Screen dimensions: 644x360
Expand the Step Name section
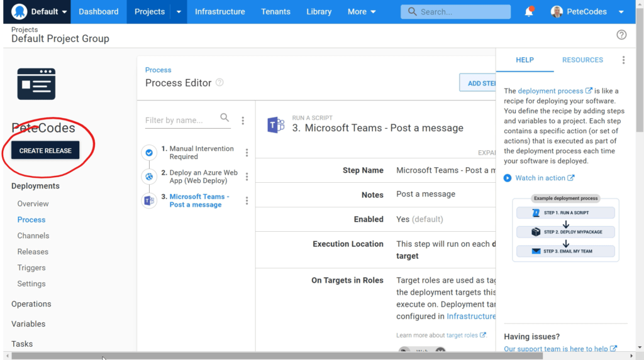pos(375,170)
